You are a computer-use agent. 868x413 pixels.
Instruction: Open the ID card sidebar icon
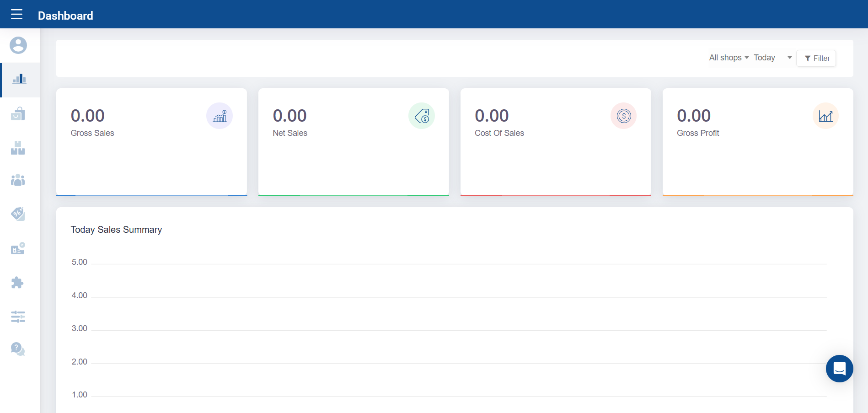pos(18,248)
